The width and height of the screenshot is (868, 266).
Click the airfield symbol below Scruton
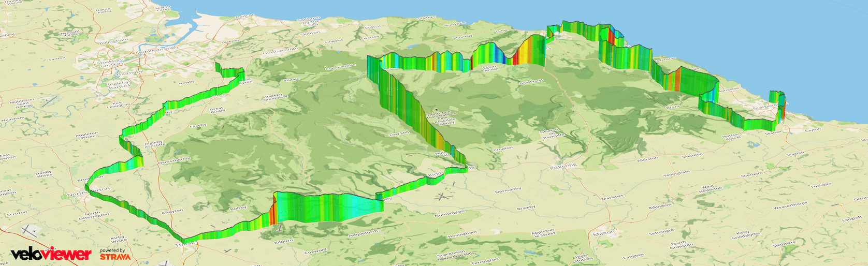tap(28, 230)
